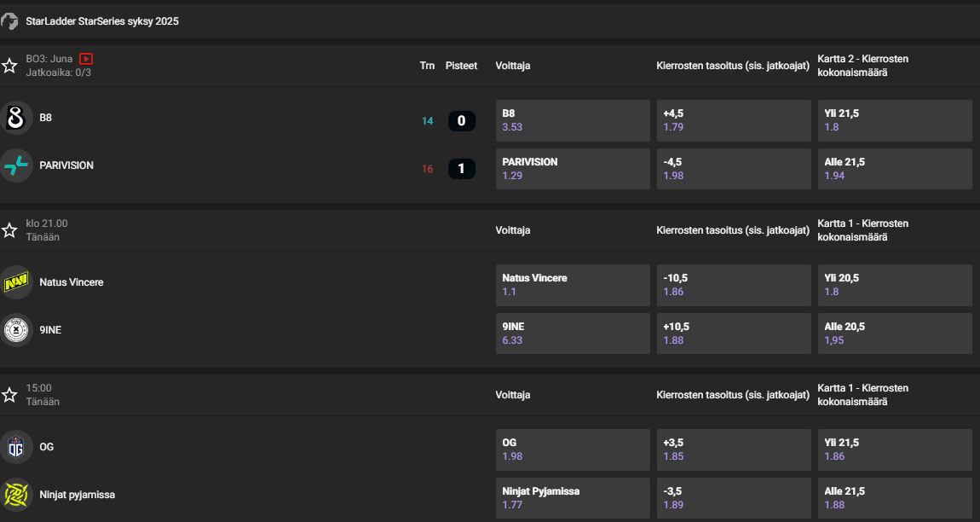
Task: Click the Ninjat pyjamissa team logo
Action: pyautogui.click(x=16, y=495)
